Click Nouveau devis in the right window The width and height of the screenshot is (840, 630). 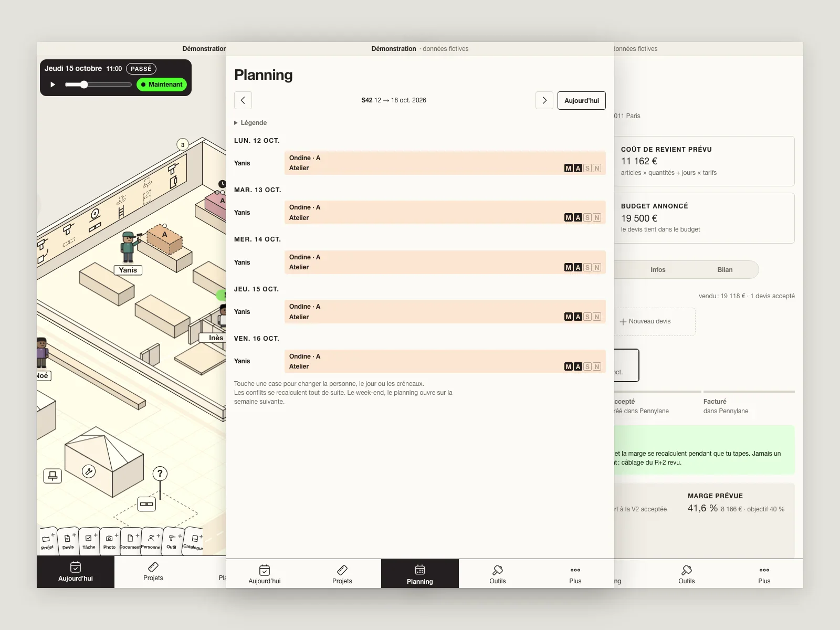[645, 321]
